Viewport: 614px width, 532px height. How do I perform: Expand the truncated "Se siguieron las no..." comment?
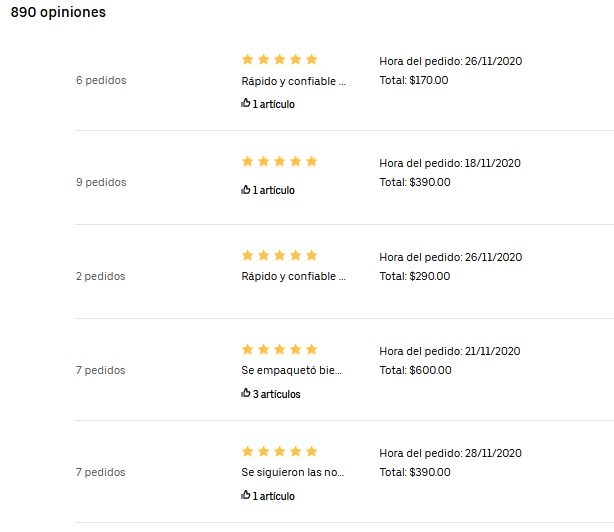coord(294,472)
